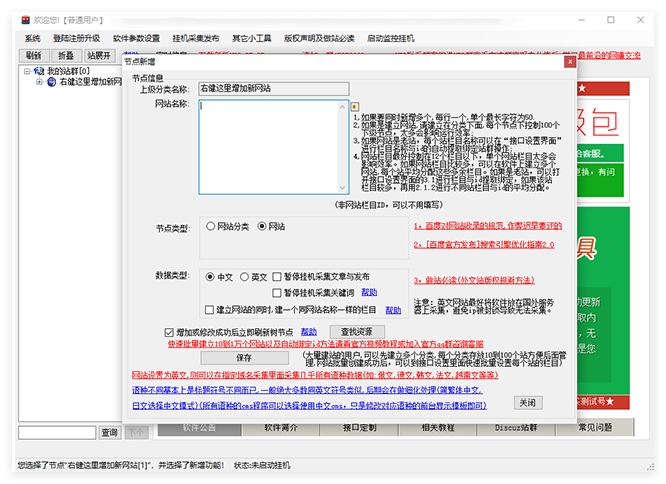Collapse the 我的站群 root tree node

tap(26, 72)
